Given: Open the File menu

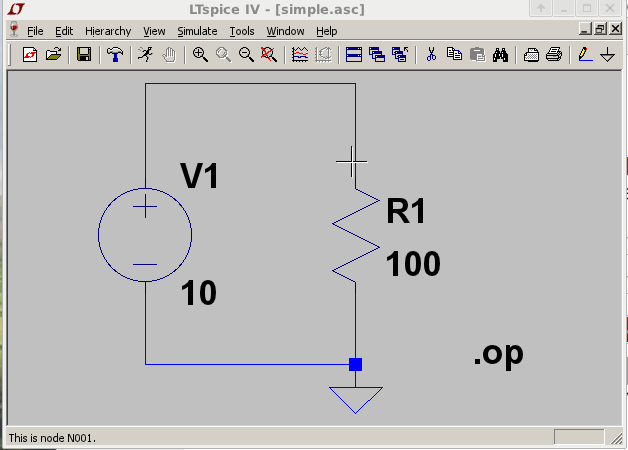Looking at the screenshot, I should (x=35, y=31).
